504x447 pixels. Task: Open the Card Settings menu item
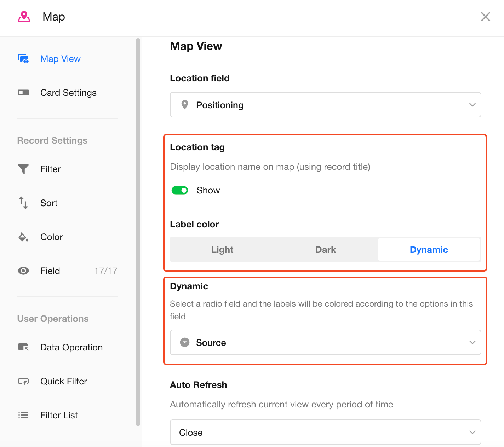tap(68, 93)
